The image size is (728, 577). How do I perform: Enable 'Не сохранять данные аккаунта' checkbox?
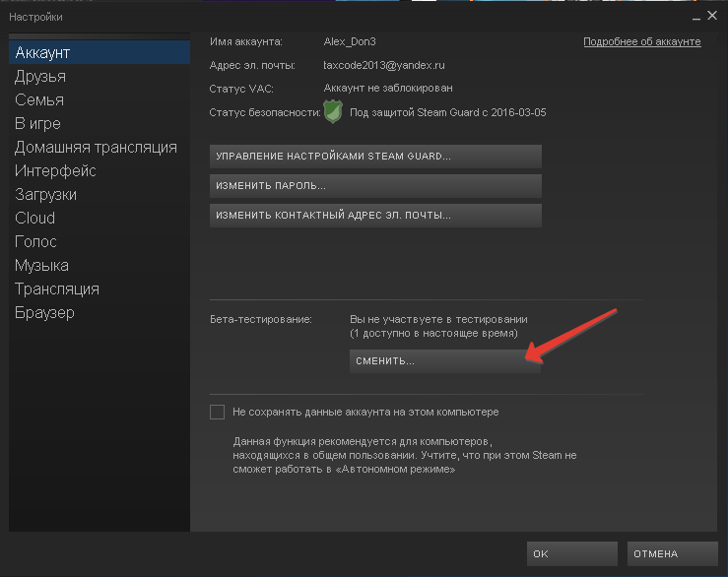218,412
